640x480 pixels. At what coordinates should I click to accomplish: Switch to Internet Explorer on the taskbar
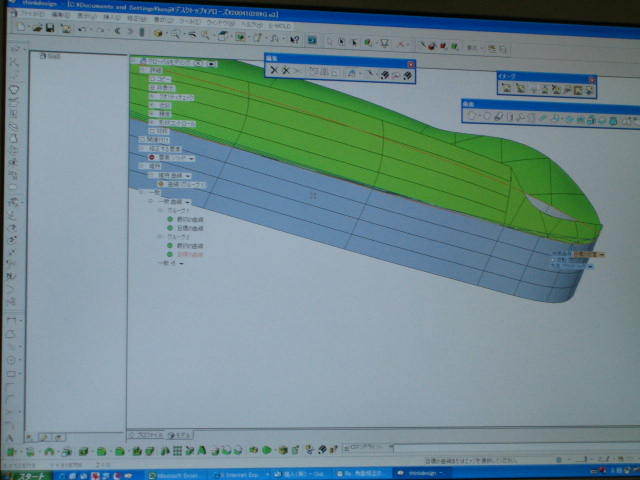(240, 475)
